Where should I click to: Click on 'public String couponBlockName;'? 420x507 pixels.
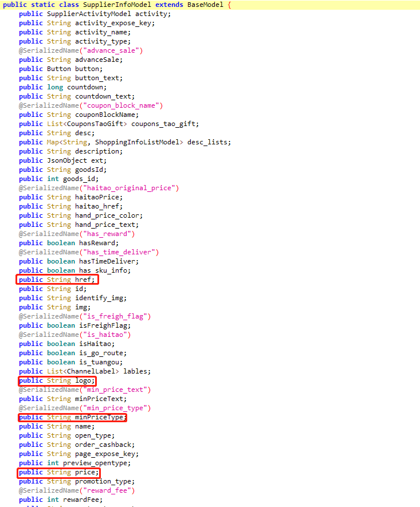pyautogui.click(x=78, y=115)
